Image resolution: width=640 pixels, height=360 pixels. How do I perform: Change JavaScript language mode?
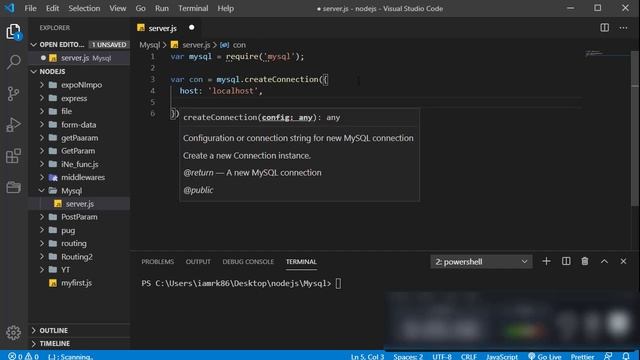click(502, 356)
